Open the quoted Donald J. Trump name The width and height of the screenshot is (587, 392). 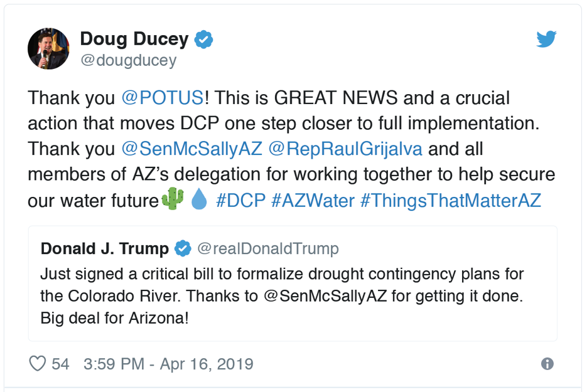click(104, 249)
